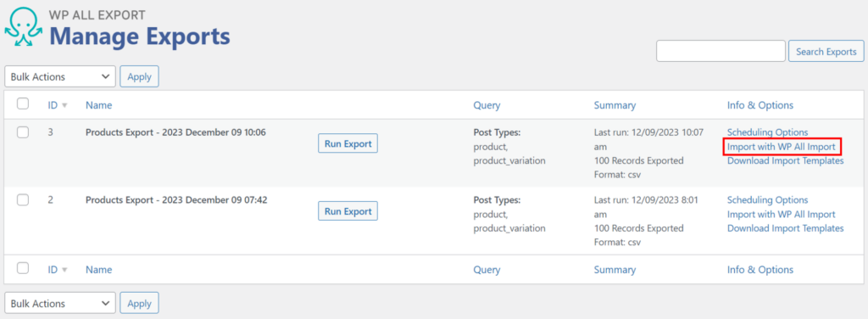Click the bottom Apply button
This screenshot has height=319, width=868.
[x=140, y=303]
